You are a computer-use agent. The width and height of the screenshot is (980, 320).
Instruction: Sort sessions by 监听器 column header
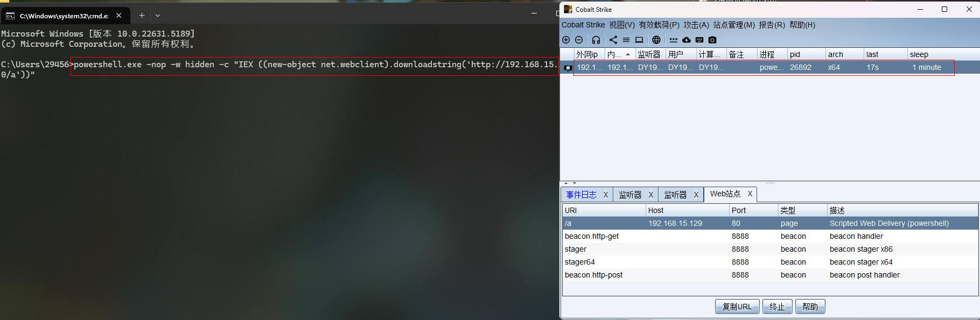tap(650, 54)
